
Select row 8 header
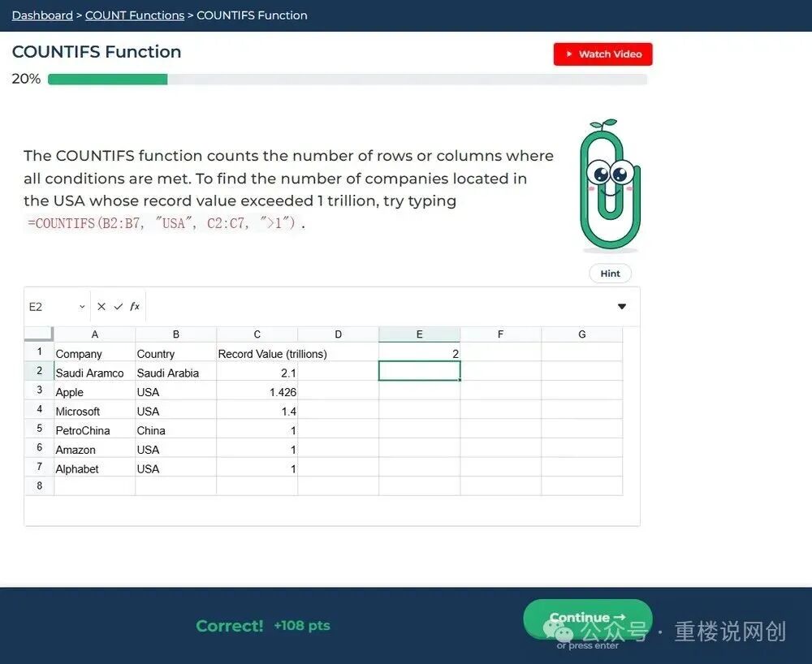point(39,486)
